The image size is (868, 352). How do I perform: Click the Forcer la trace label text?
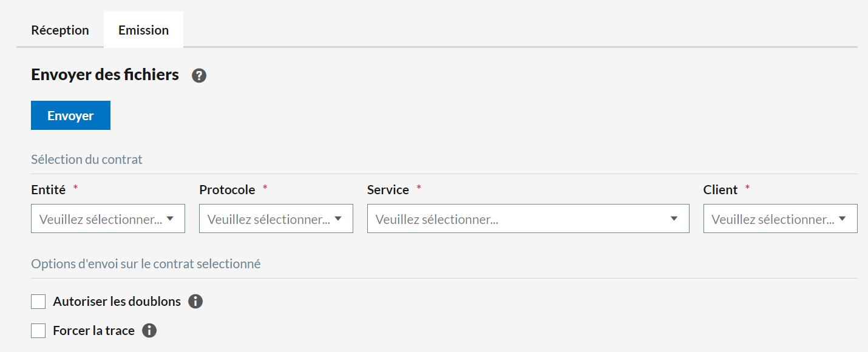click(x=93, y=331)
